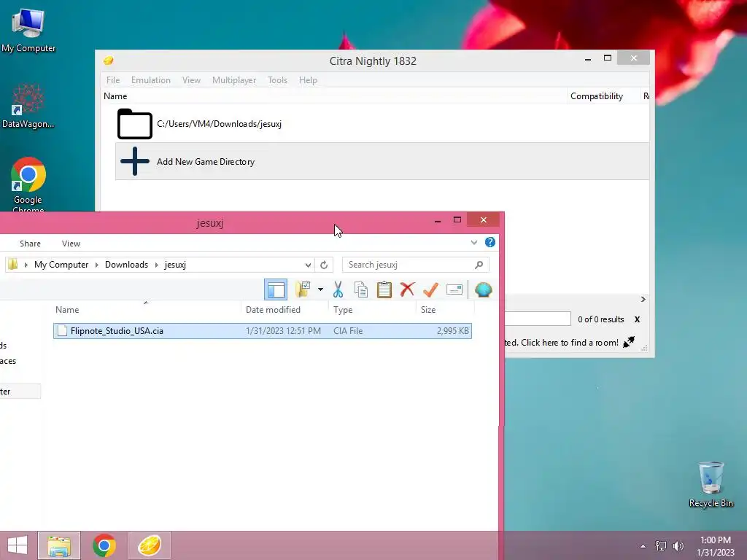Click the orange checkmark icon
The height and width of the screenshot is (560, 747).
tap(430, 289)
